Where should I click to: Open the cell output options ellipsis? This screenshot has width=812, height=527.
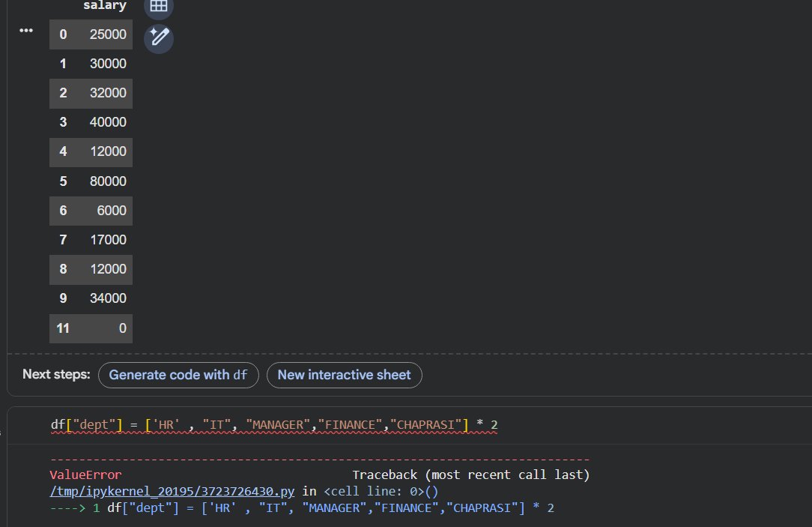pos(26,31)
